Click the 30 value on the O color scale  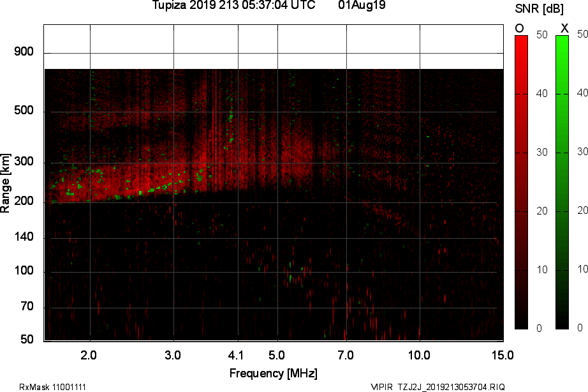pos(542,153)
